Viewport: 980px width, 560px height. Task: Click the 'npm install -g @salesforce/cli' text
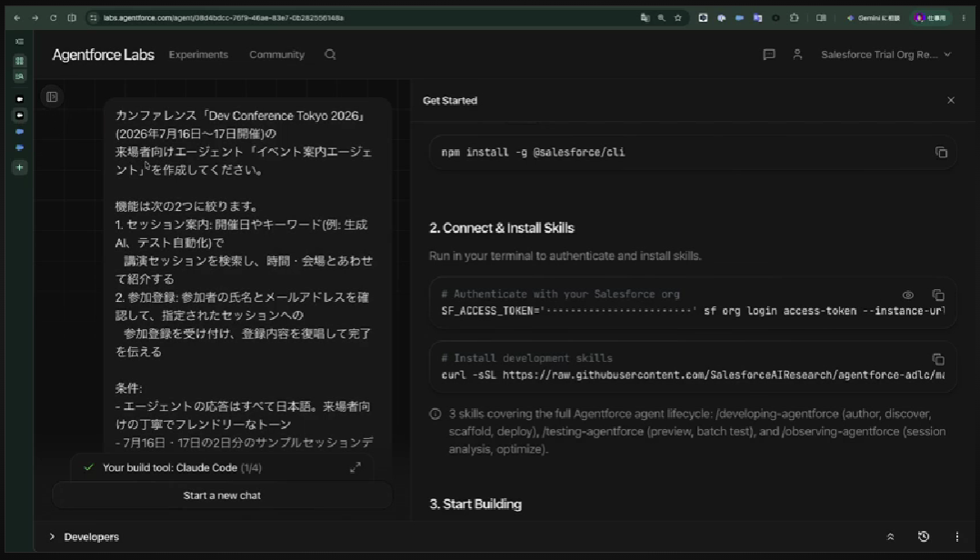point(533,153)
